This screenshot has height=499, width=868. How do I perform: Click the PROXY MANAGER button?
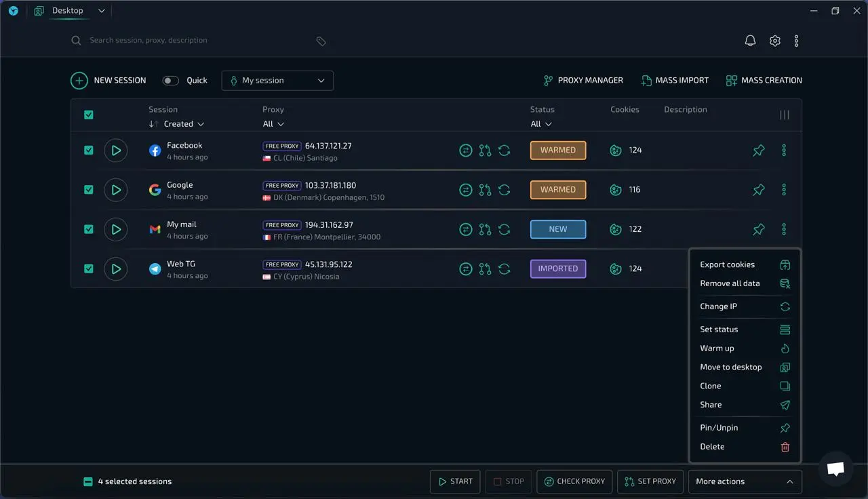coord(583,81)
